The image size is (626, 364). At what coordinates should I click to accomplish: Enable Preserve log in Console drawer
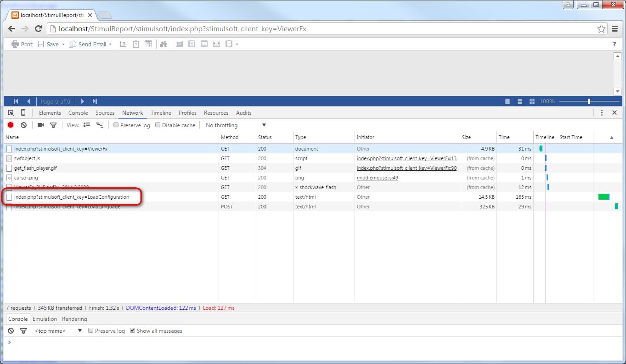coord(91,330)
